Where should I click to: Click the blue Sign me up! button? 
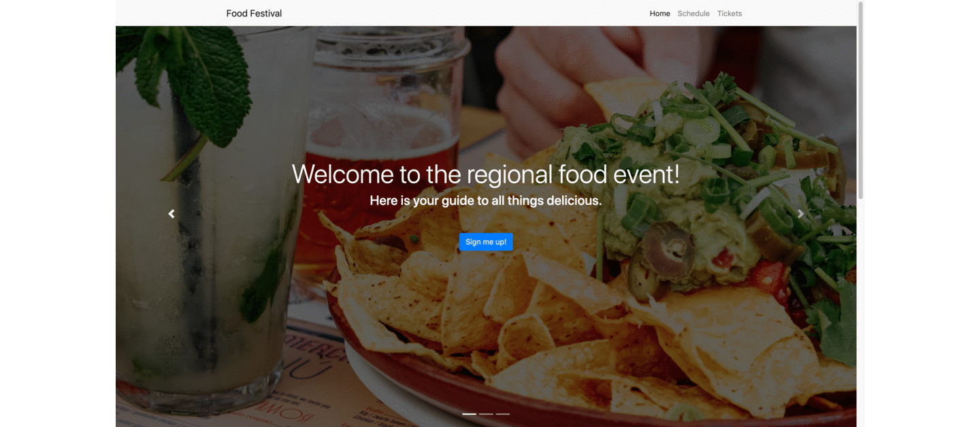pyautogui.click(x=486, y=242)
